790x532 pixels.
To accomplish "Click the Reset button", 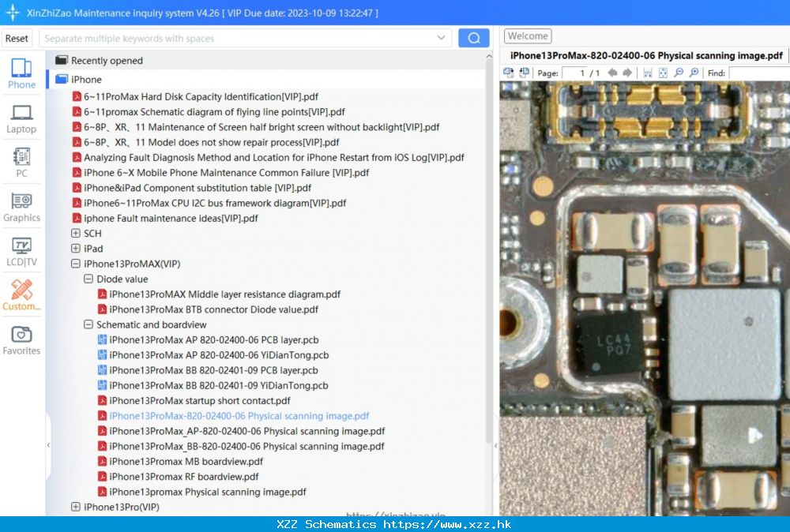I will (x=17, y=37).
